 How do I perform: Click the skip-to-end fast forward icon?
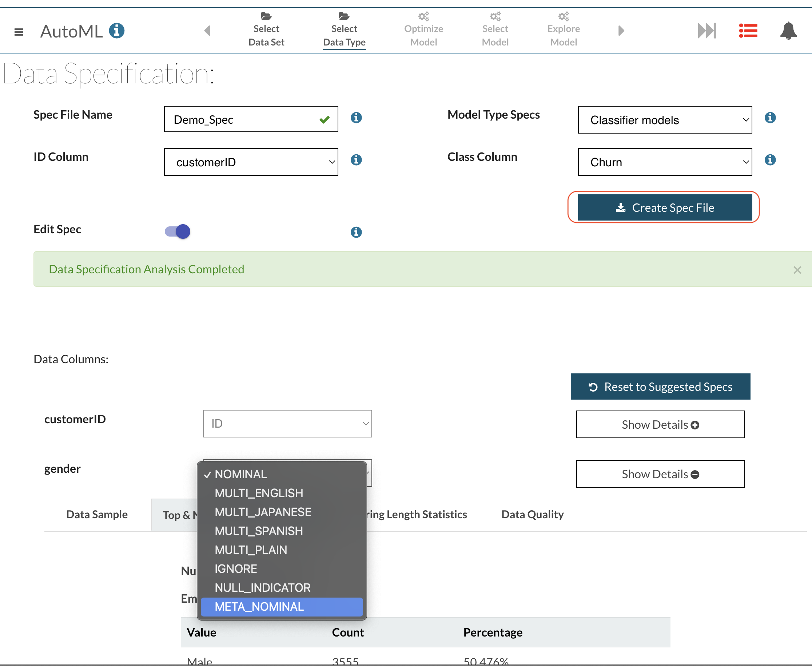[706, 31]
